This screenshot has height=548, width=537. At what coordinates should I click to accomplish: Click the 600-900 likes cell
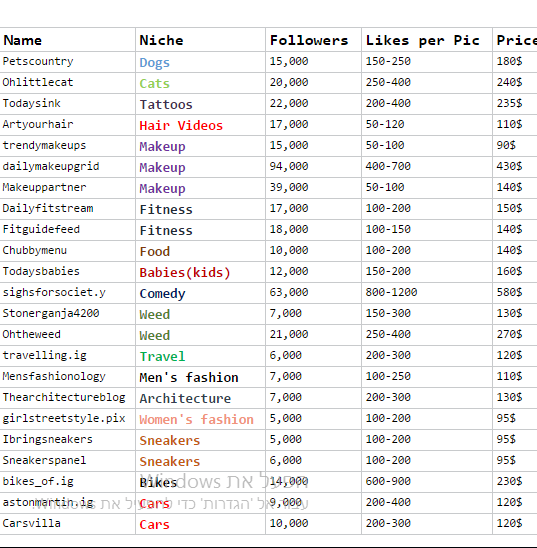[427, 482]
